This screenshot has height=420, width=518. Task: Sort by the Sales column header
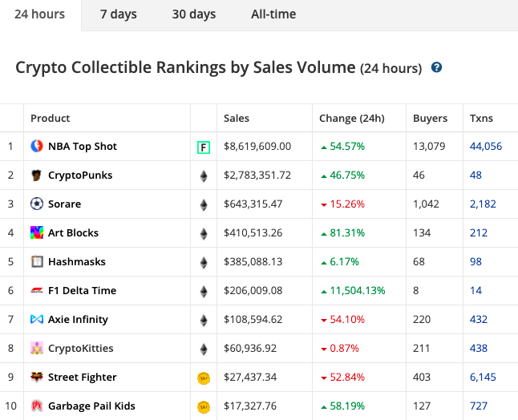[237, 118]
